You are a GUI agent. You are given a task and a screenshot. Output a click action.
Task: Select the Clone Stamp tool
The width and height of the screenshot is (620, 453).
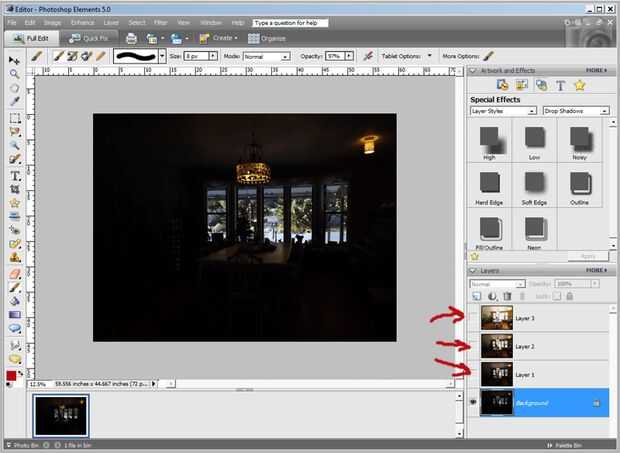pos(15,258)
